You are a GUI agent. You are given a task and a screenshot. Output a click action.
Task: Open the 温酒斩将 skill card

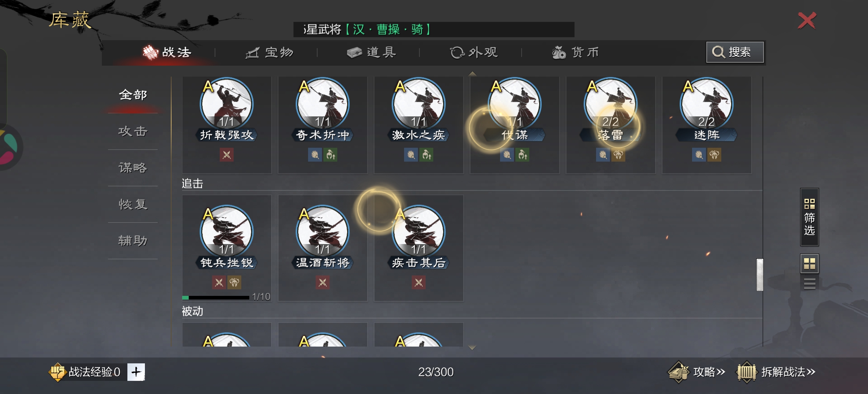pyautogui.click(x=323, y=248)
